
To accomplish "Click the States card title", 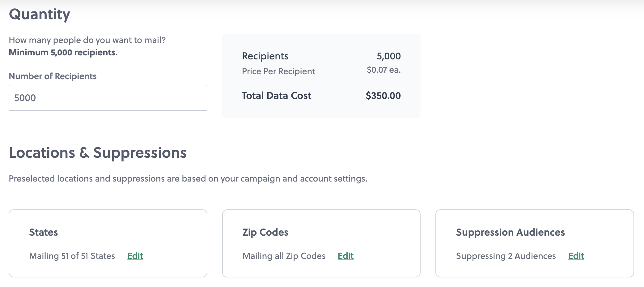I will [44, 232].
